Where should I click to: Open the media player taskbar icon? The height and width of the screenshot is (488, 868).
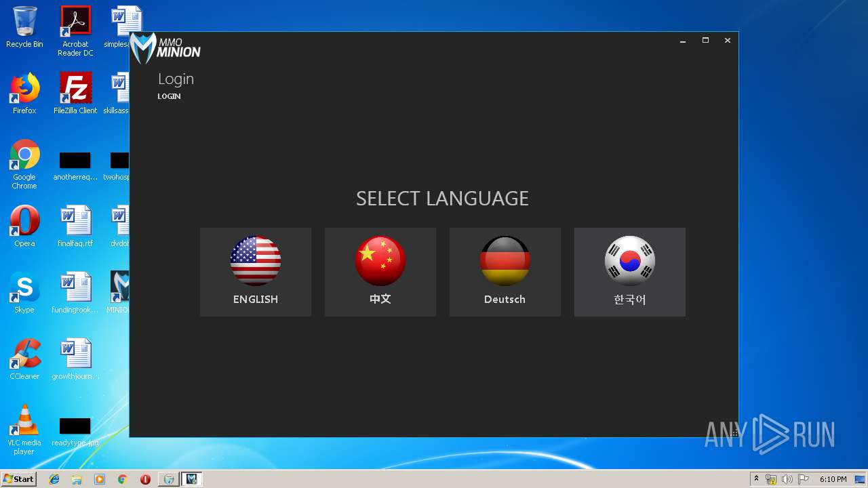click(100, 479)
